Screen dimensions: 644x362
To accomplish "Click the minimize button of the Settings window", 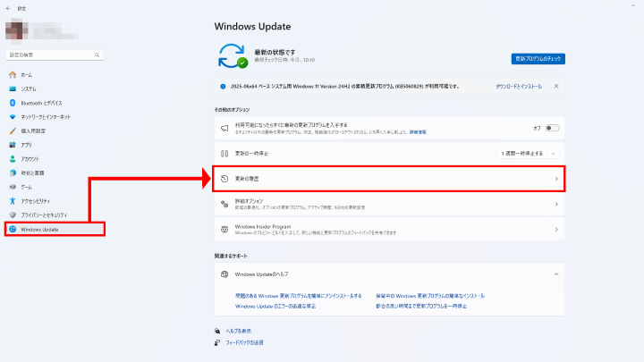I will click(633, 5).
